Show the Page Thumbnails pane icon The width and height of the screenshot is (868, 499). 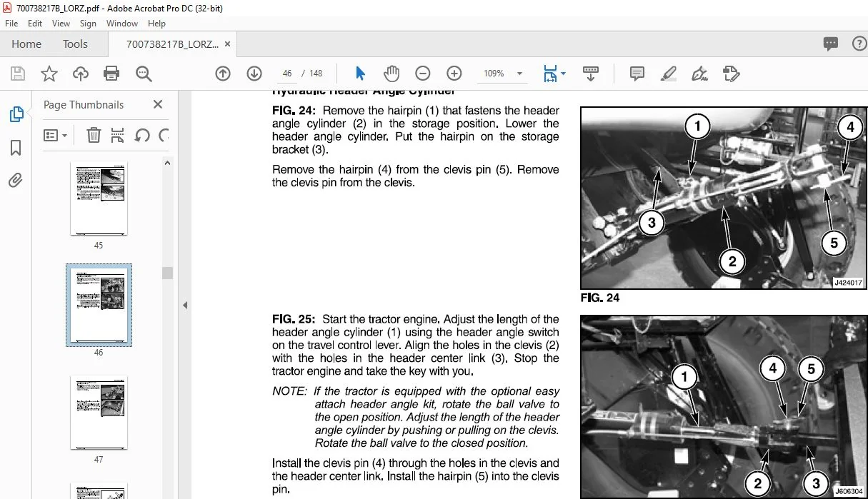point(16,114)
